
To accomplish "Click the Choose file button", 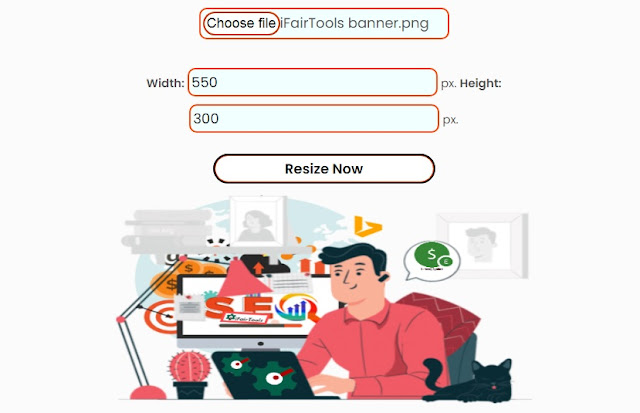I will 241,23.
